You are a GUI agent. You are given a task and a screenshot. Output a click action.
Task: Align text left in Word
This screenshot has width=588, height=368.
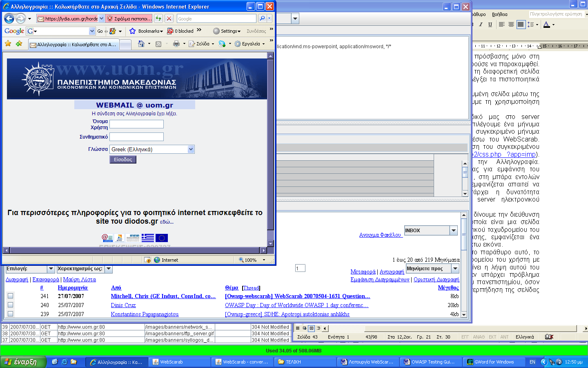coord(502,25)
